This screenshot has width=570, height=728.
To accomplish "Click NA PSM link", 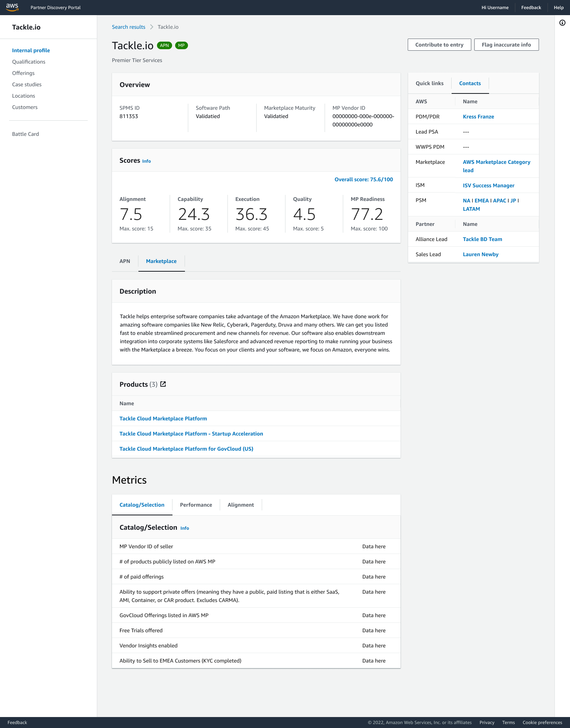I will pyautogui.click(x=466, y=201).
